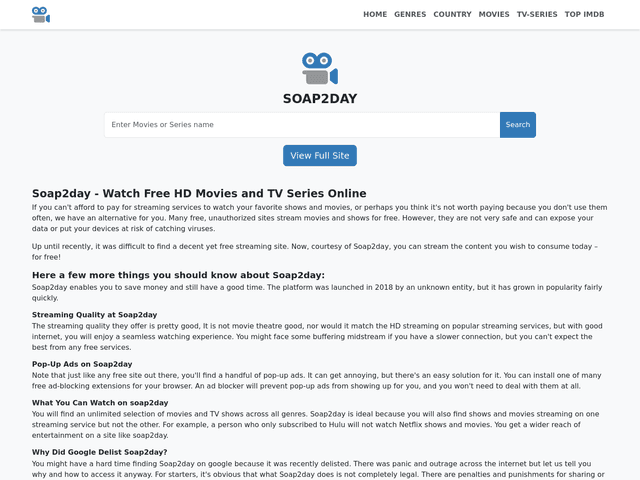Click paragraph starting 'The streaming quality they offer'
Screen dimensions: 640x480
point(317,337)
